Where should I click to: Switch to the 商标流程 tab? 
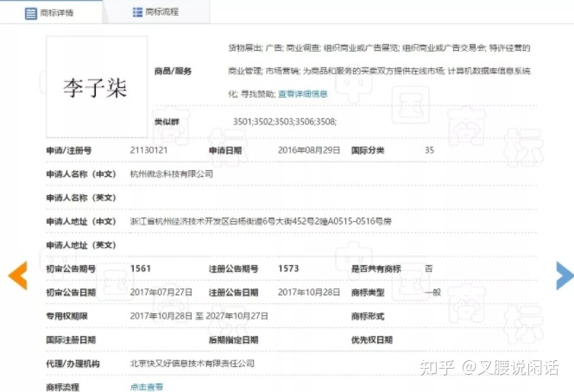(x=157, y=12)
